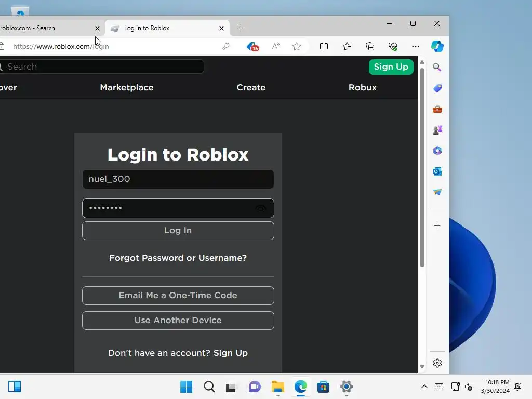Open the notification center icon
The image size is (532, 399).
click(x=518, y=387)
